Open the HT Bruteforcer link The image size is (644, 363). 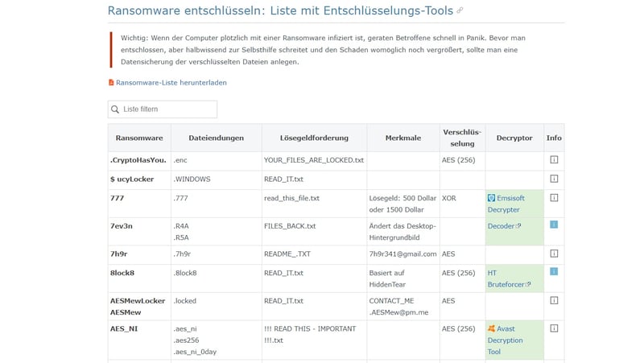(x=504, y=278)
